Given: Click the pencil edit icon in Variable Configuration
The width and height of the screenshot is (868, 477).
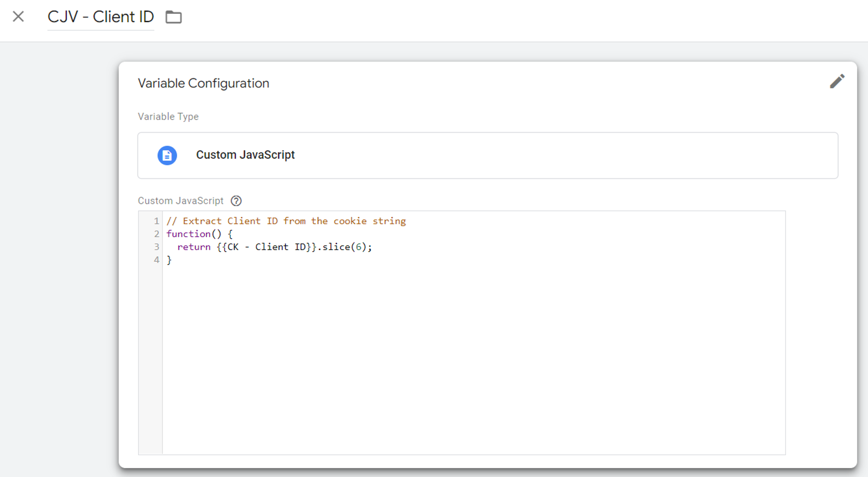Looking at the screenshot, I should point(837,81).
